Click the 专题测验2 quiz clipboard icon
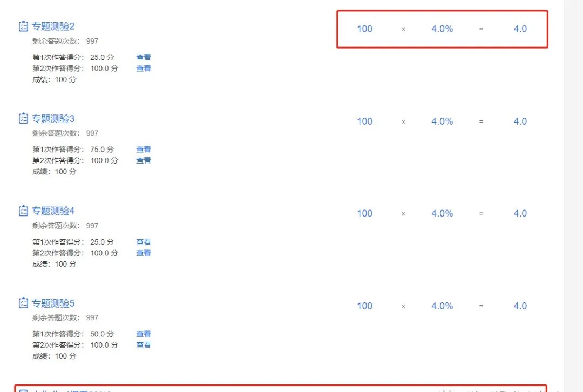Screen dimensions: 583x392 click(23, 26)
